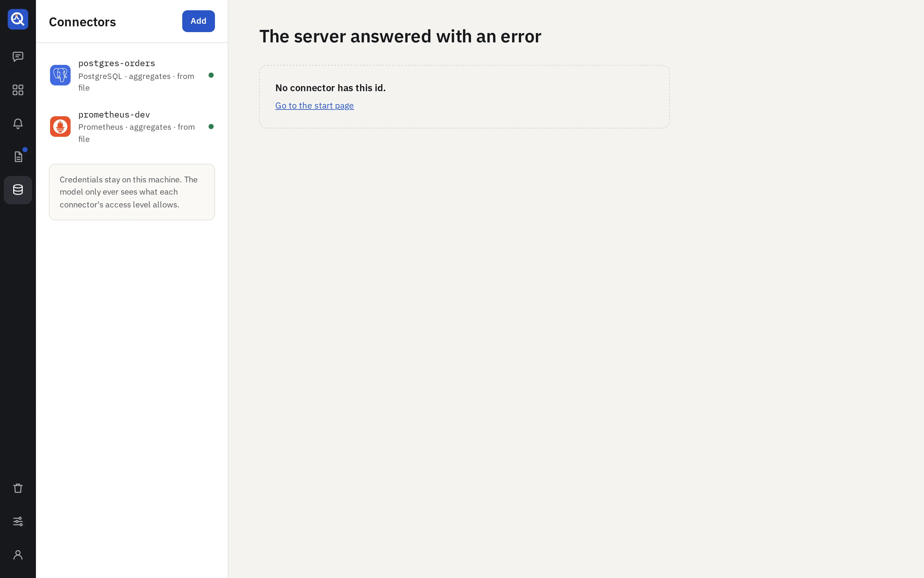The height and width of the screenshot is (578, 924).
Task: Open the alerts bell sidebar icon
Action: pyautogui.click(x=18, y=124)
